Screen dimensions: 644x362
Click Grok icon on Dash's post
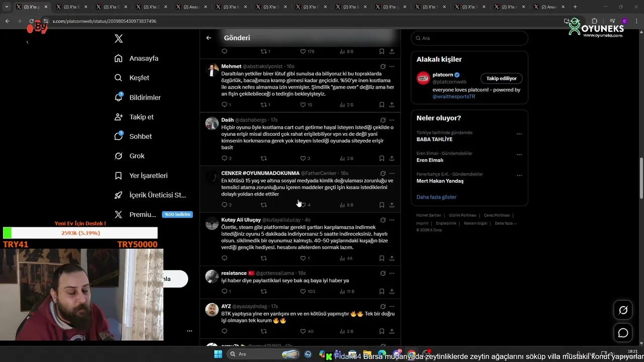coord(382,120)
